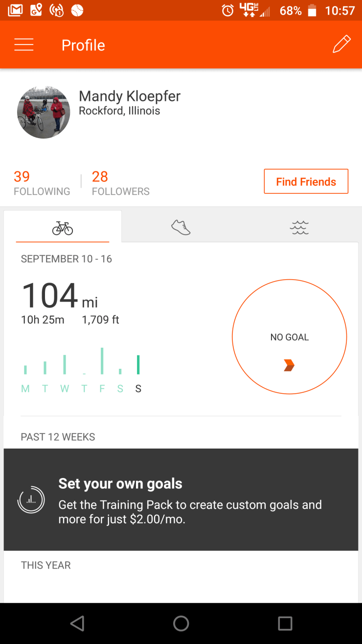Switch to the swimming waves tab

(x=299, y=227)
